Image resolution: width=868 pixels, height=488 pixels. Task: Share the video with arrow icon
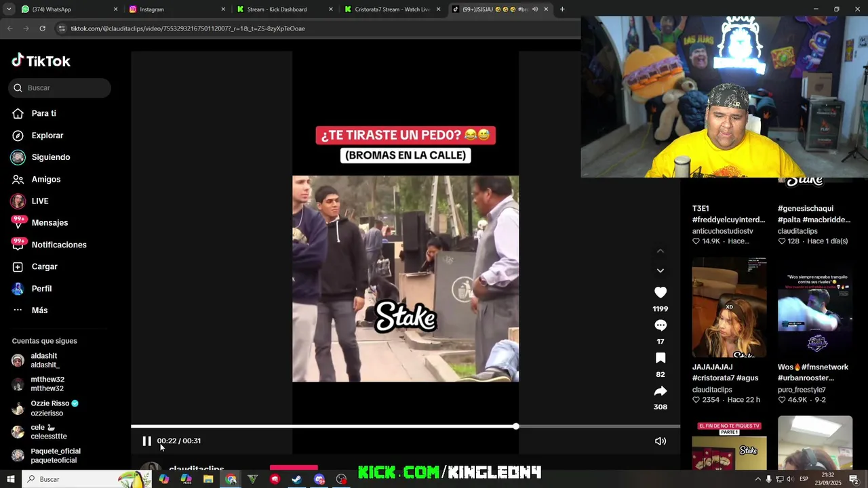[x=660, y=391]
